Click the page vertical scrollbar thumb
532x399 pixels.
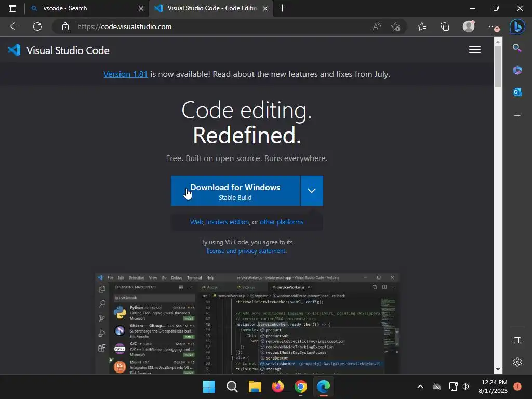coord(498,66)
